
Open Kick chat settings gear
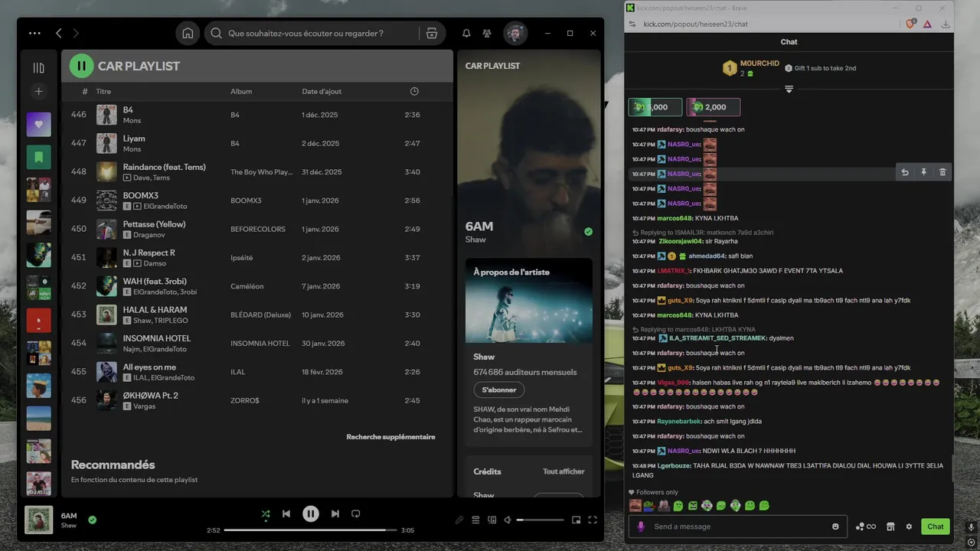pyautogui.click(x=909, y=527)
